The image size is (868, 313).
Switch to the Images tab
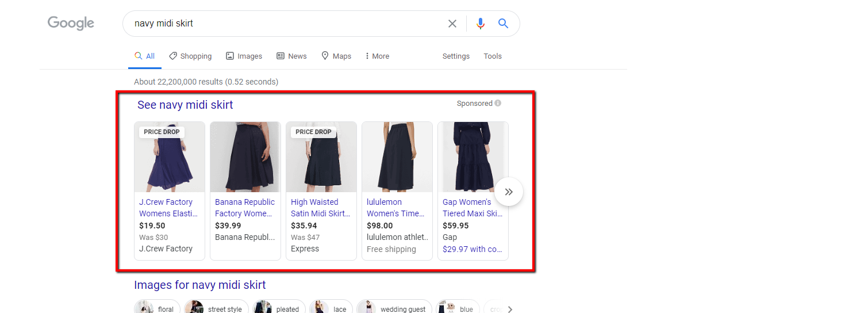(x=244, y=56)
